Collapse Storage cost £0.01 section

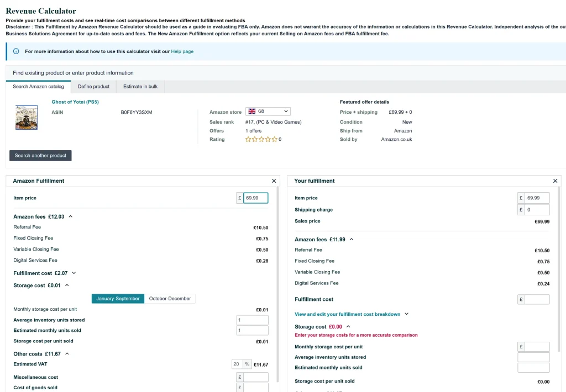(67, 285)
